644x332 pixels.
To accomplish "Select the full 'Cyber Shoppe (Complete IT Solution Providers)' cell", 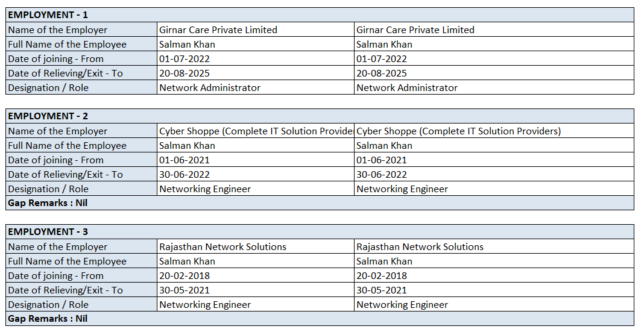I will coord(458,131).
